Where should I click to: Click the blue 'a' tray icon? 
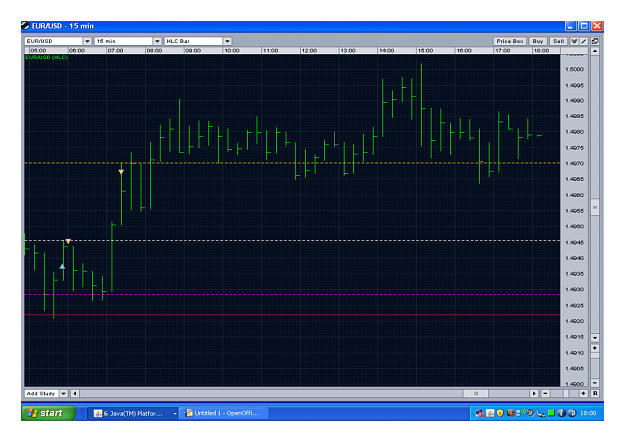point(572,413)
